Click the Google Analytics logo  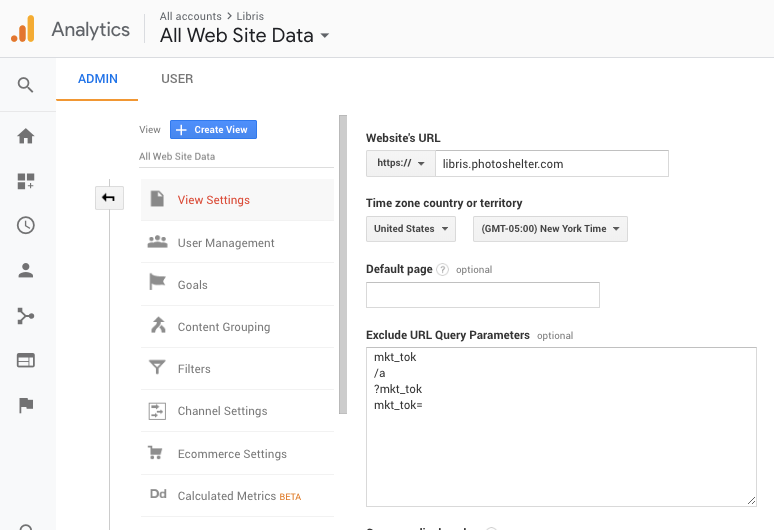tap(23, 29)
